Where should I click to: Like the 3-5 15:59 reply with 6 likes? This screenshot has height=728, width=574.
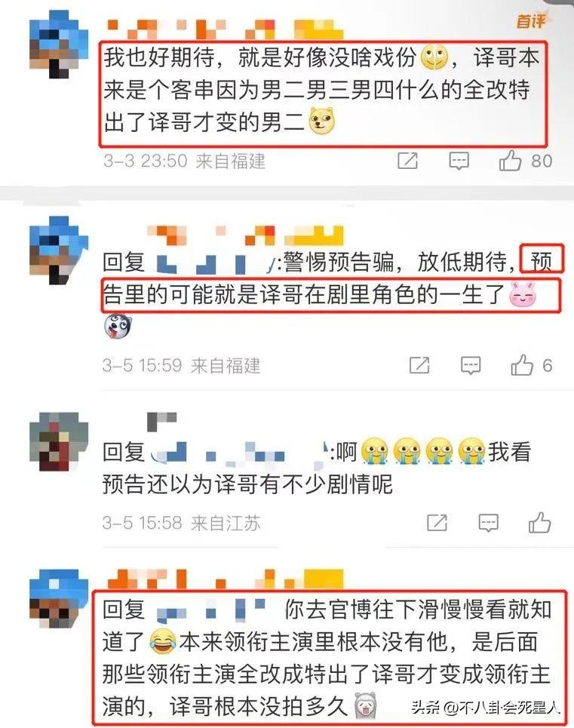coord(521,365)
